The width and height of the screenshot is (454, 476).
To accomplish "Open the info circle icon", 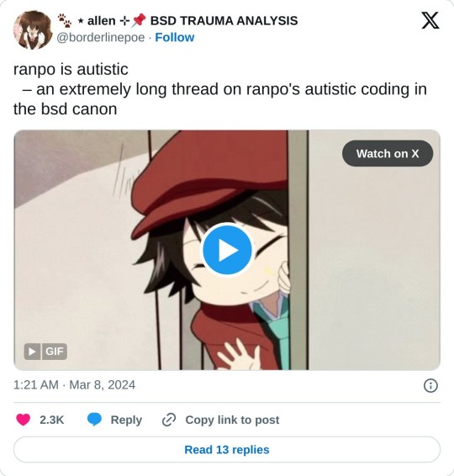I will pyautogui.click(x=430, y=385).
